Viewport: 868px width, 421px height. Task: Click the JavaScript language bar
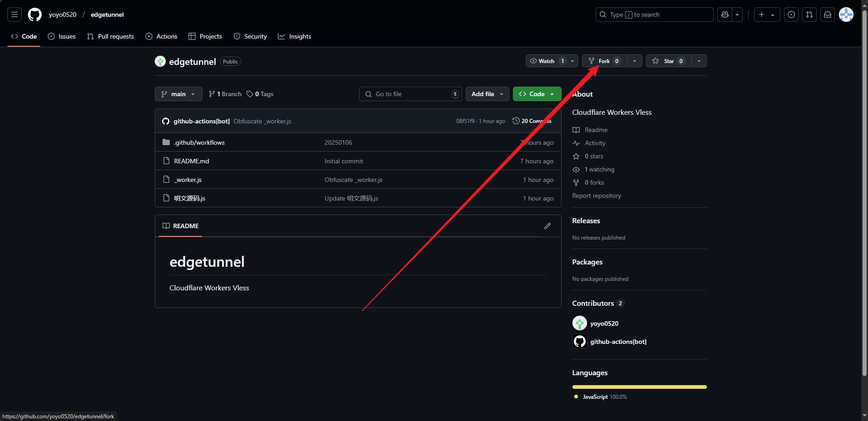pos(640,387)
